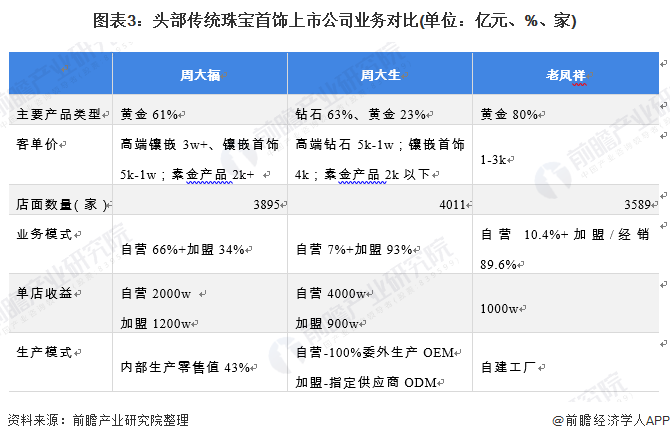670x441 pixels.
Task: Click 4k；素金产品 2k 以下 line
Action: [x=362, y=174]
